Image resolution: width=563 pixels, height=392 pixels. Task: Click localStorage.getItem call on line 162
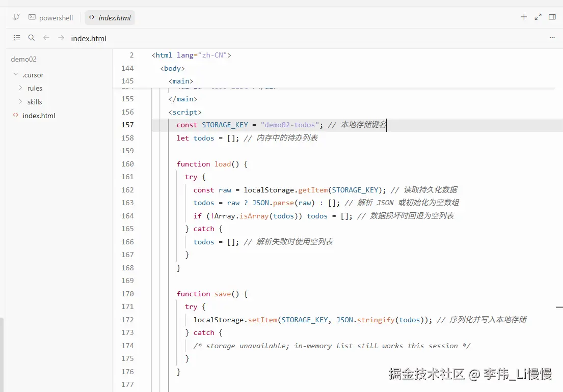[x=315, y=190]
